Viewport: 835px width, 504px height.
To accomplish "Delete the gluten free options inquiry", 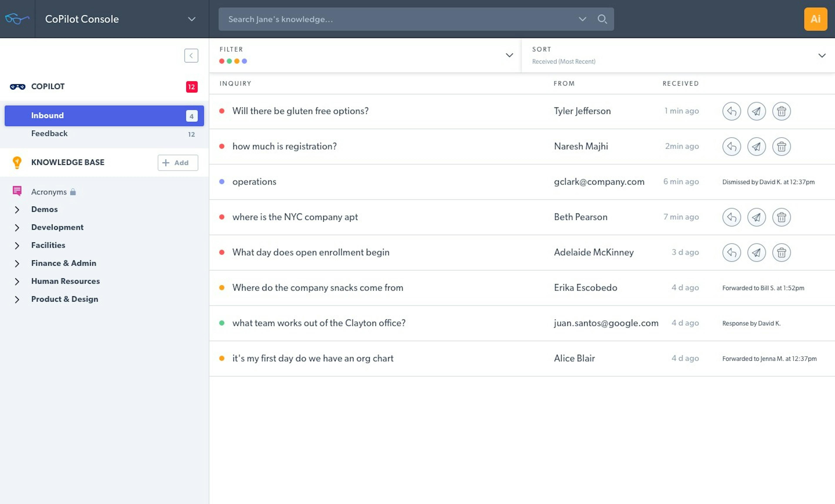I will tap(782, 111).
